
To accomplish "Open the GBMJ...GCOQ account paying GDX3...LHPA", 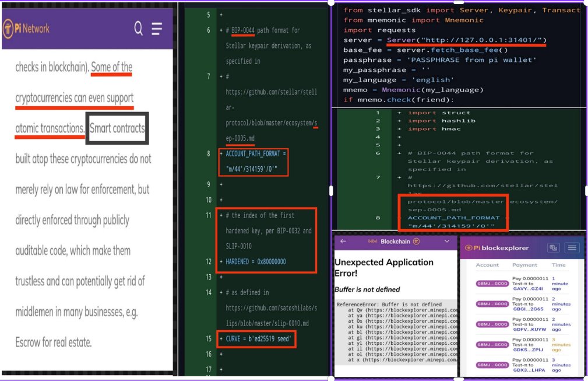I will [492, 365].
